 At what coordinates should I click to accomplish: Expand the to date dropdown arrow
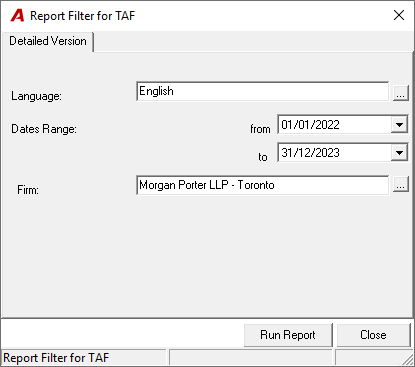click(x=399, y=153)
